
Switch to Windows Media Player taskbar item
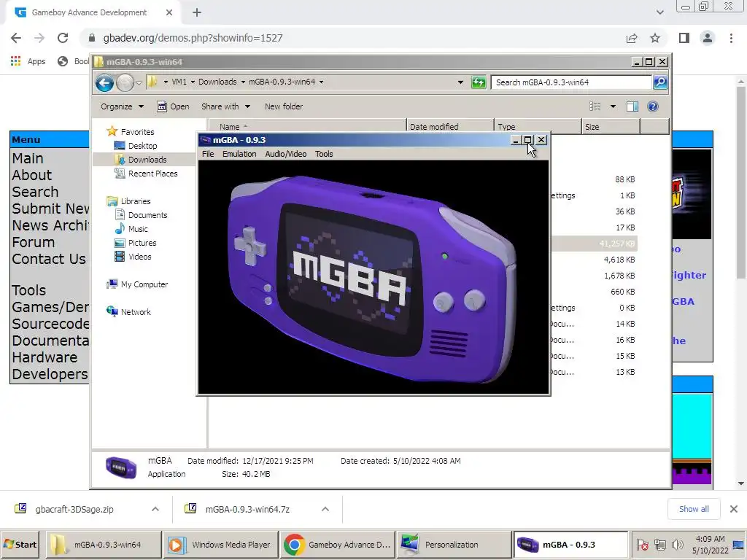coord(221,545)
